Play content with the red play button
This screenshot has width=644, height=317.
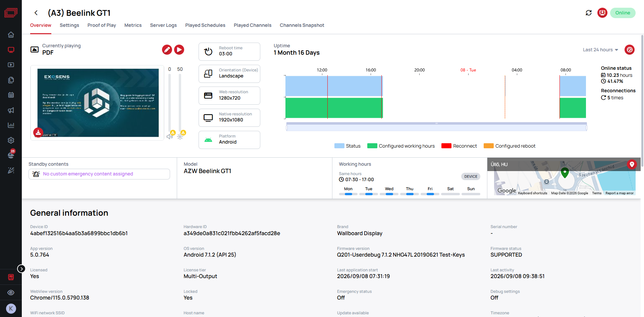coord(179,50)
